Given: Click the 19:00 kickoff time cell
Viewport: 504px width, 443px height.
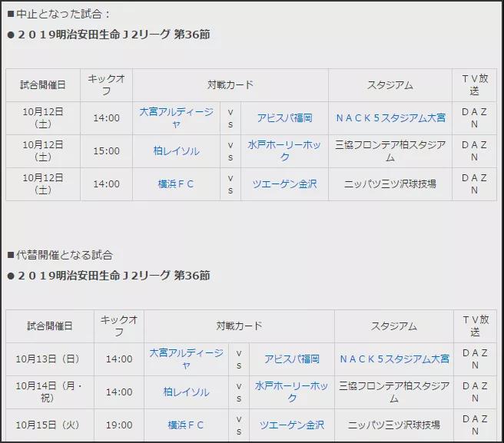Looking at the screenshot, I should pyautogui.click(x=119, y=425).
